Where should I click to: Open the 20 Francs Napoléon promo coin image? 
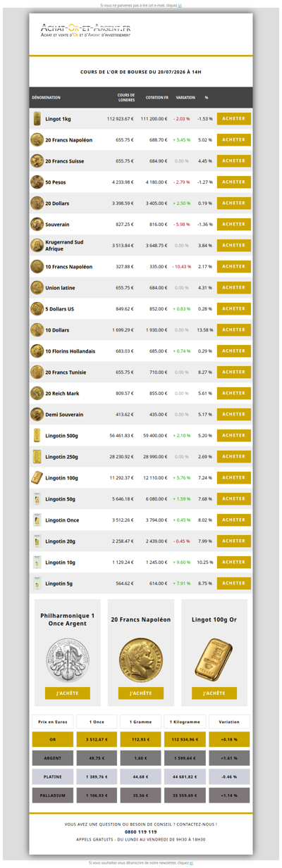140,660
